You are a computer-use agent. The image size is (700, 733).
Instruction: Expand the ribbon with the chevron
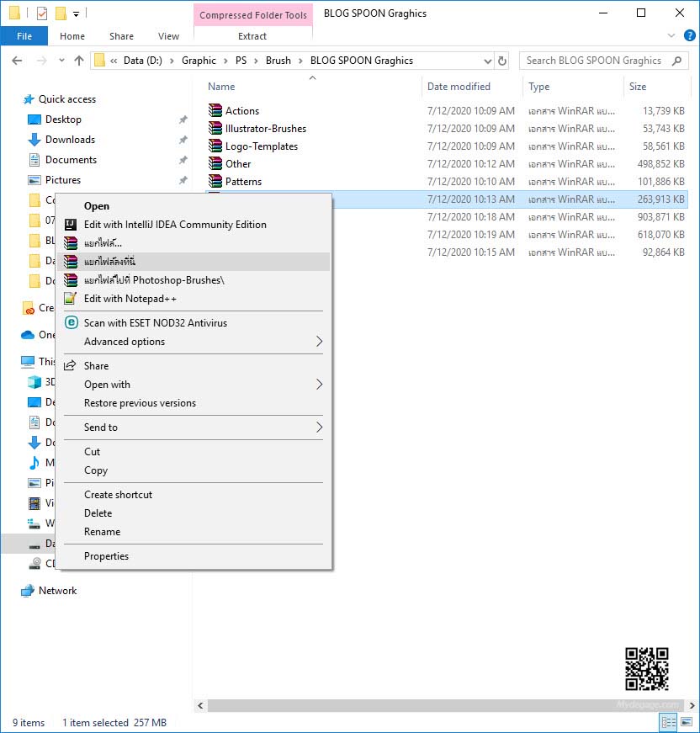pos(671,35)
